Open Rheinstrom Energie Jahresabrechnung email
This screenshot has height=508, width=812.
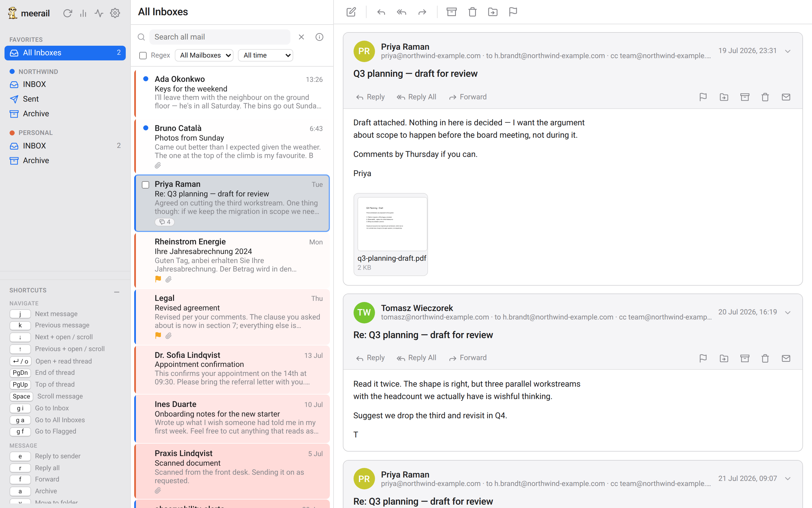(x=232, y=260)
